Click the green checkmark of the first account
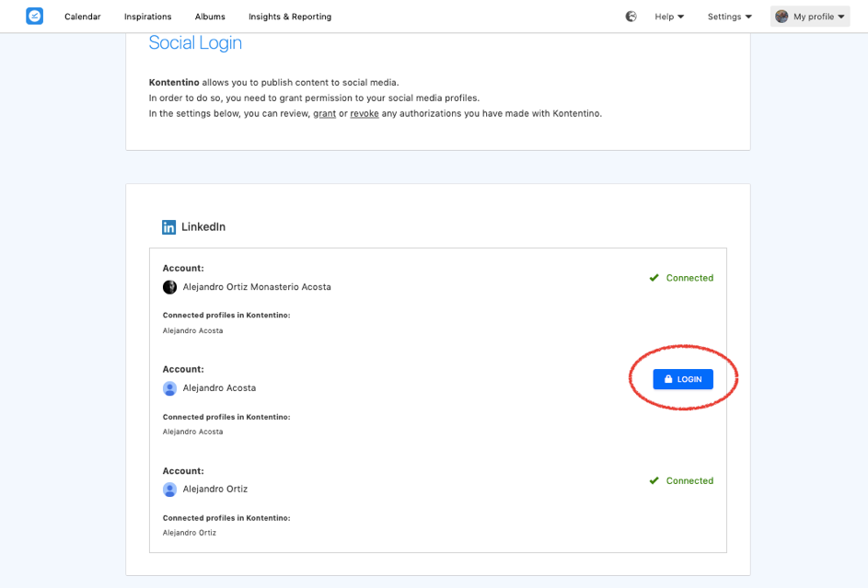 tap(654, 278)
